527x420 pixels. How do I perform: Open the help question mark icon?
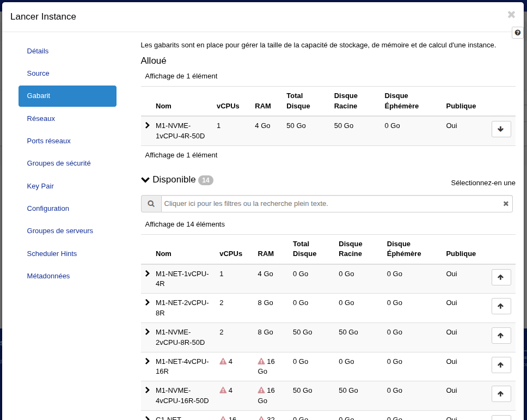pos(517,33)
